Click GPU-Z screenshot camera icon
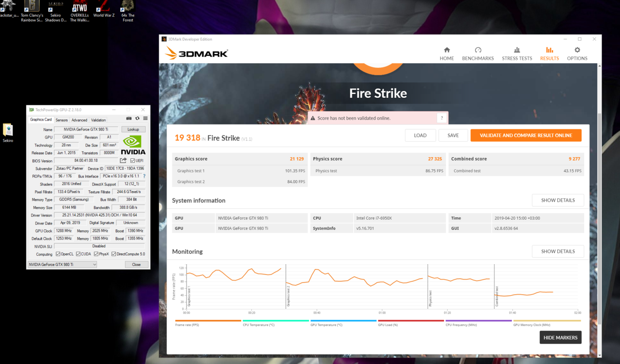The width and height of the screenshot is (620, 364). point(129,119)
